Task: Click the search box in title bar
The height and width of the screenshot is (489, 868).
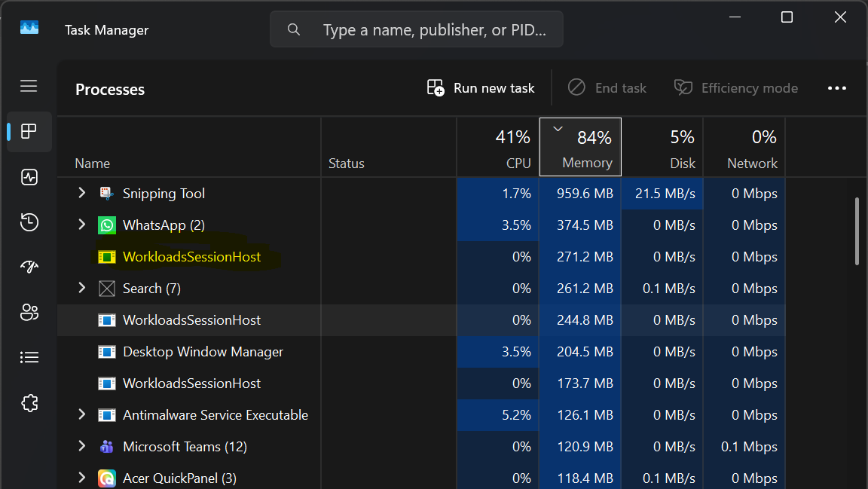Action: (417, 30)
